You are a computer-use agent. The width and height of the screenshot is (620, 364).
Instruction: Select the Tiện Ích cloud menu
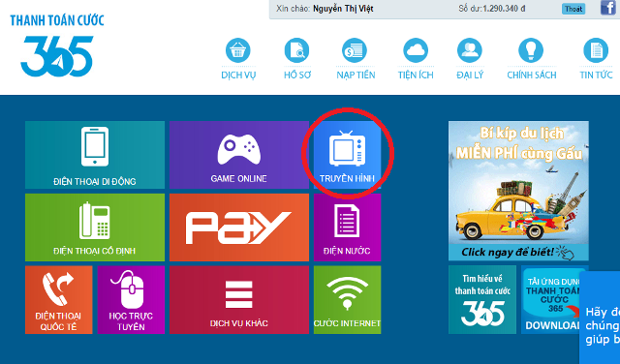tap(416, 59)
